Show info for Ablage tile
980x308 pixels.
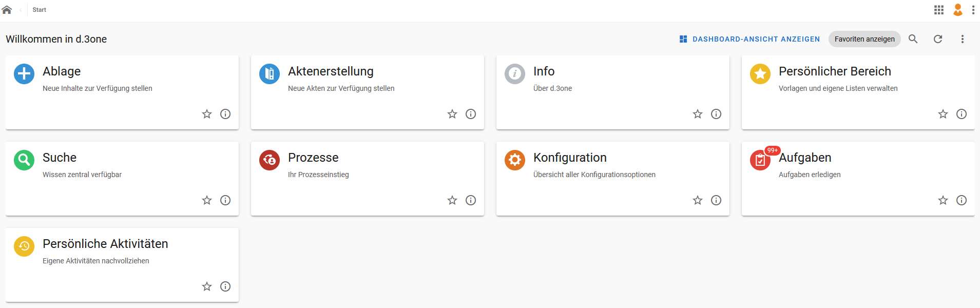coord(225,114)
